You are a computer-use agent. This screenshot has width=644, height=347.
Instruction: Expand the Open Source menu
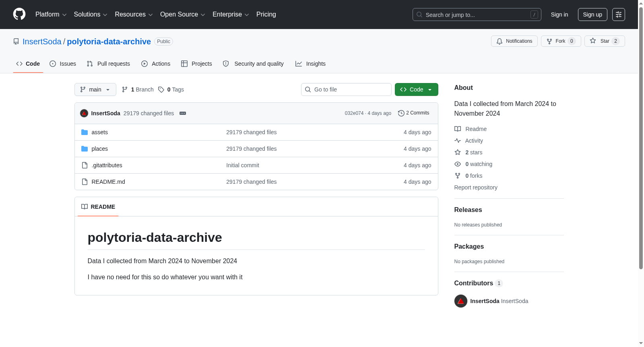(x=183, y=14)
